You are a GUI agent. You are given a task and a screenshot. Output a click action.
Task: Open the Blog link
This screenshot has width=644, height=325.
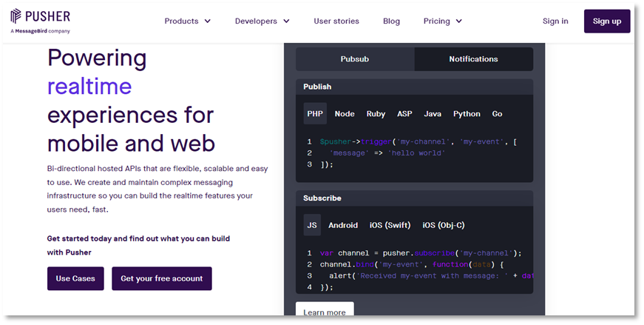tap(391, 21)
